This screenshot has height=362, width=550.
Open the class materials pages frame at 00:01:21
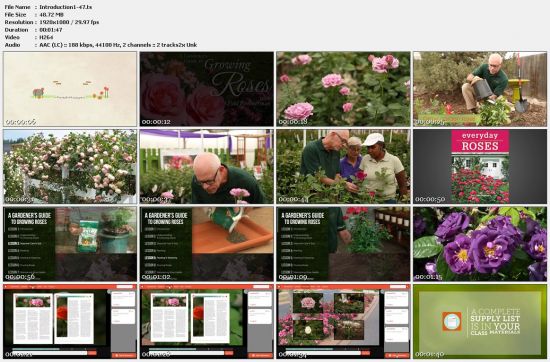pyautogui.click(x=70, y=321)
